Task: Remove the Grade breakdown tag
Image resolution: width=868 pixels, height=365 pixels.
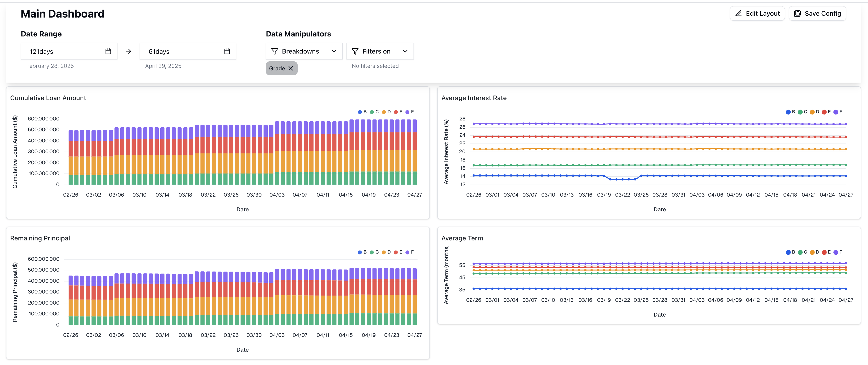Action: click(291, 69)
